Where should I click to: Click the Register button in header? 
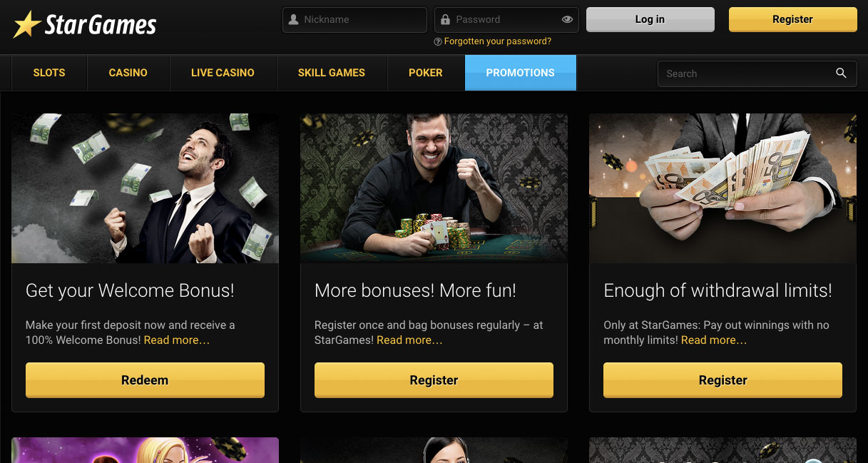(792, 19)
